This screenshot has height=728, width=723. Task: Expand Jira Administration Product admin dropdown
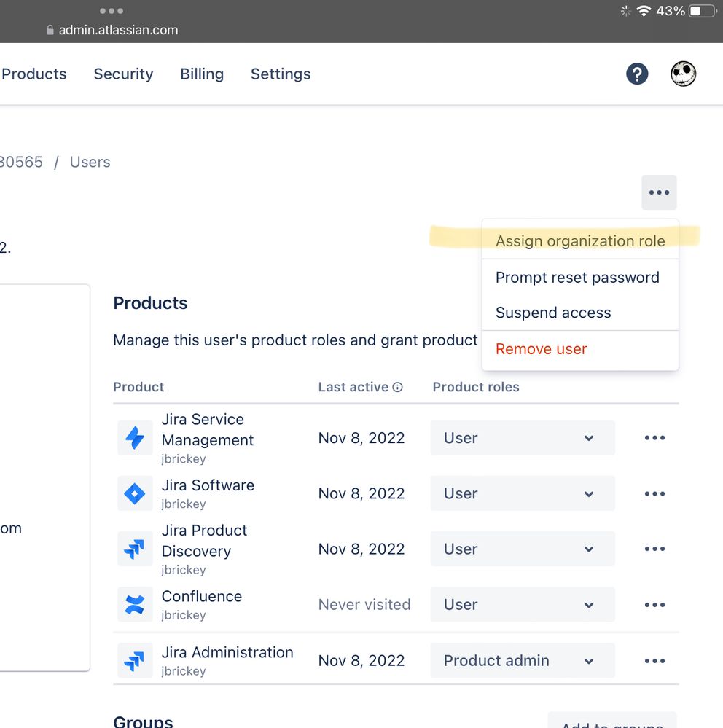[523, 661]
